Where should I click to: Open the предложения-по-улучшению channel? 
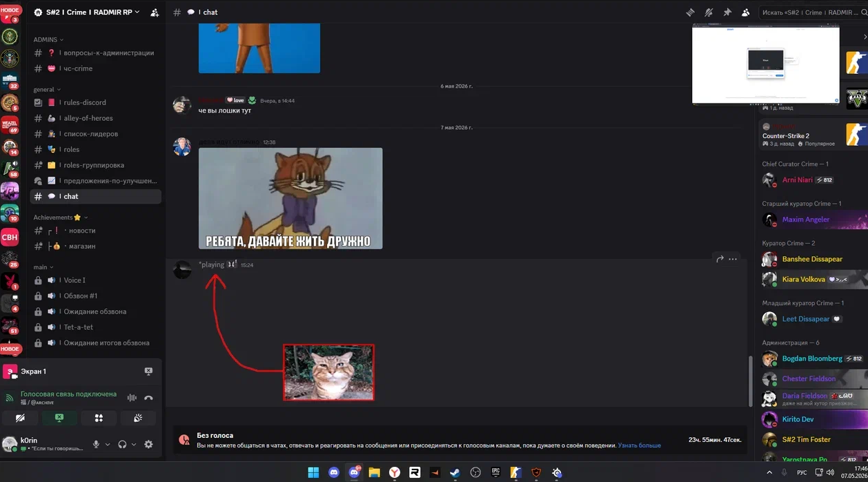coord(96,181)
